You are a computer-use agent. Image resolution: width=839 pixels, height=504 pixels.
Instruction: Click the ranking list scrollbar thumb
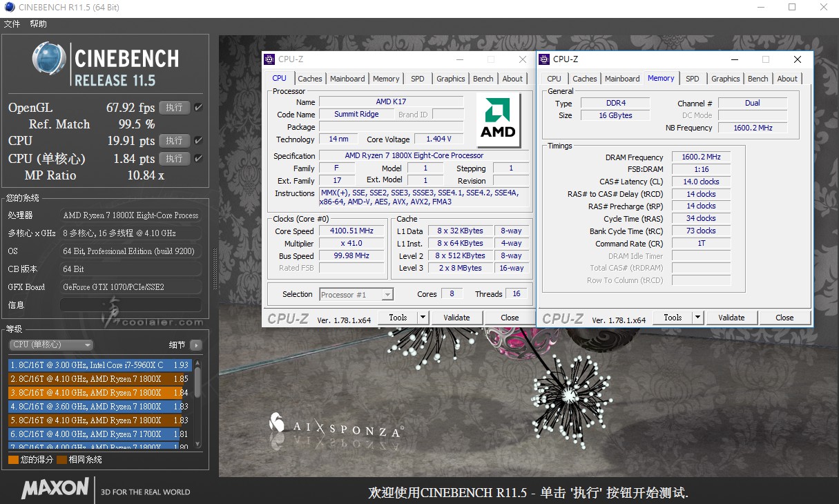click(x=197, y=381)
